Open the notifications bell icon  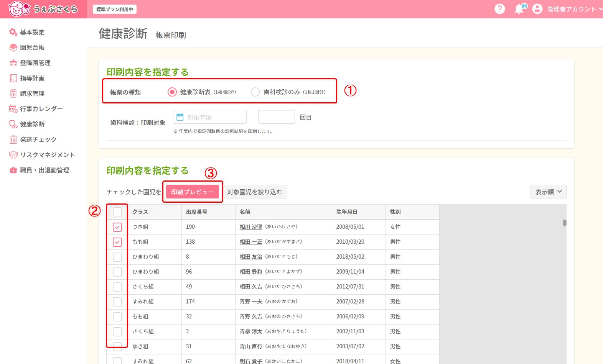(x=520, y=9)
